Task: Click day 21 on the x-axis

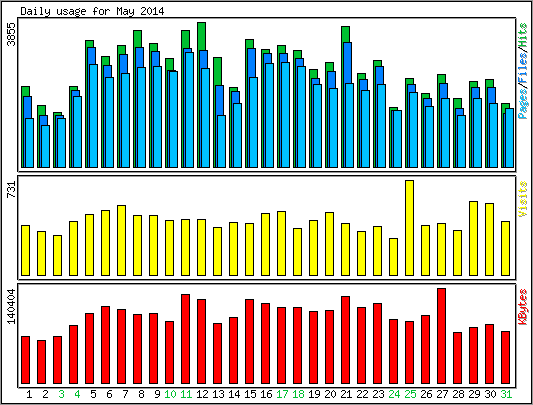Action: coord(346,394)
